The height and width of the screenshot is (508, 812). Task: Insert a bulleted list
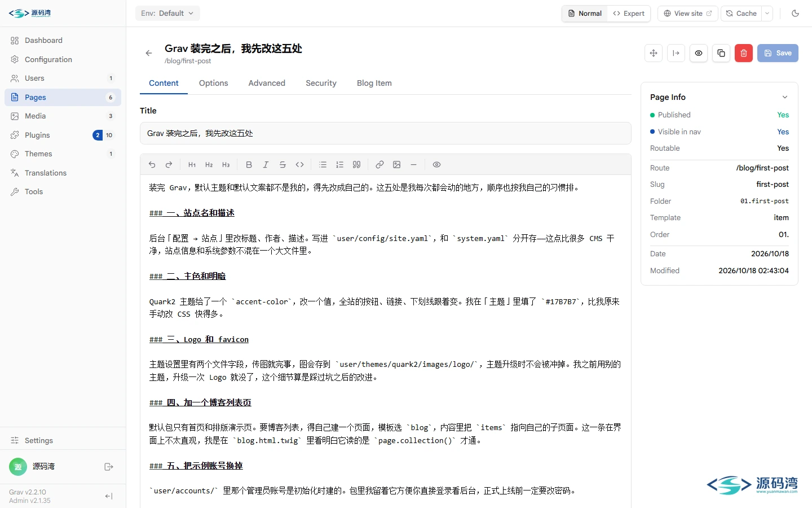(323, 165)
